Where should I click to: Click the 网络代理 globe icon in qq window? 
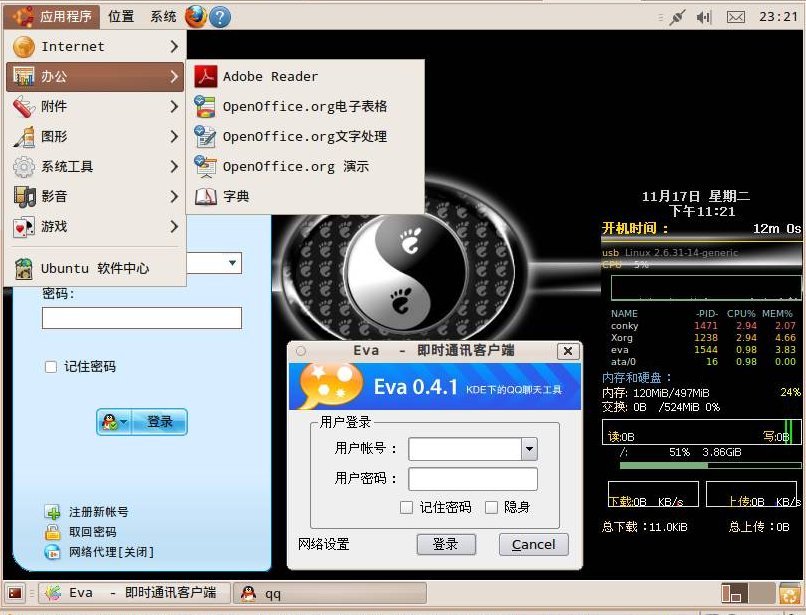(x=52, y=552)
